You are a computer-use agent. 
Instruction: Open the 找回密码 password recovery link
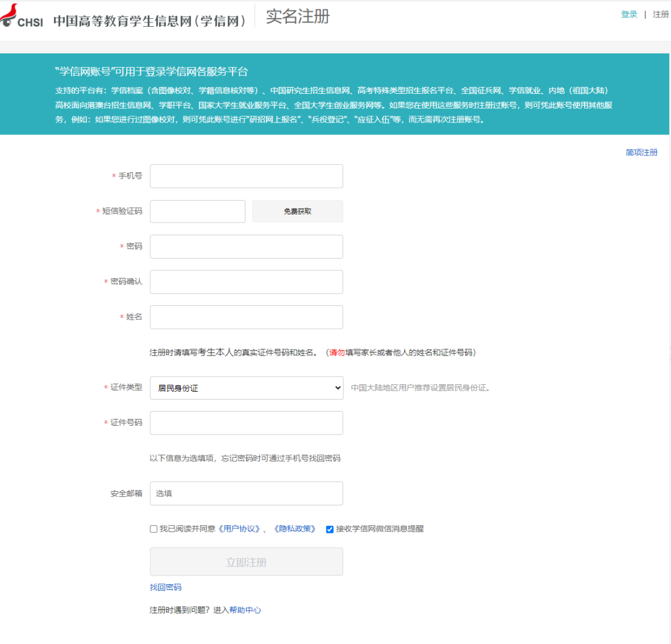click(x=165, y=586)
